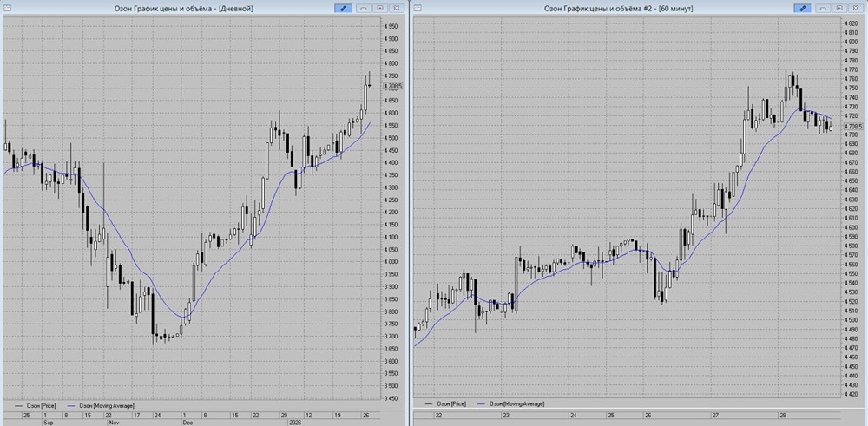Select Озон [Price] legend in daily chart

[x=42, y=404]
